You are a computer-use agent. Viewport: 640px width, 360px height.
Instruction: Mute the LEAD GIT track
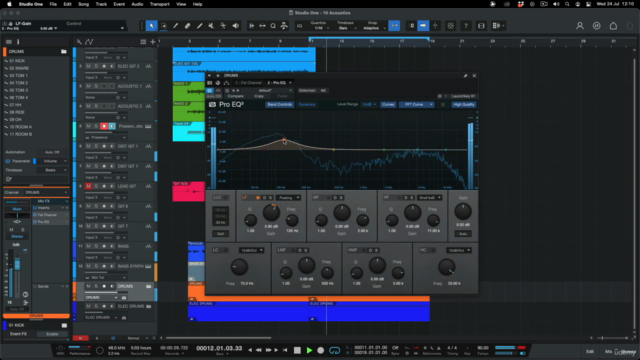click(x=88, y=186)
